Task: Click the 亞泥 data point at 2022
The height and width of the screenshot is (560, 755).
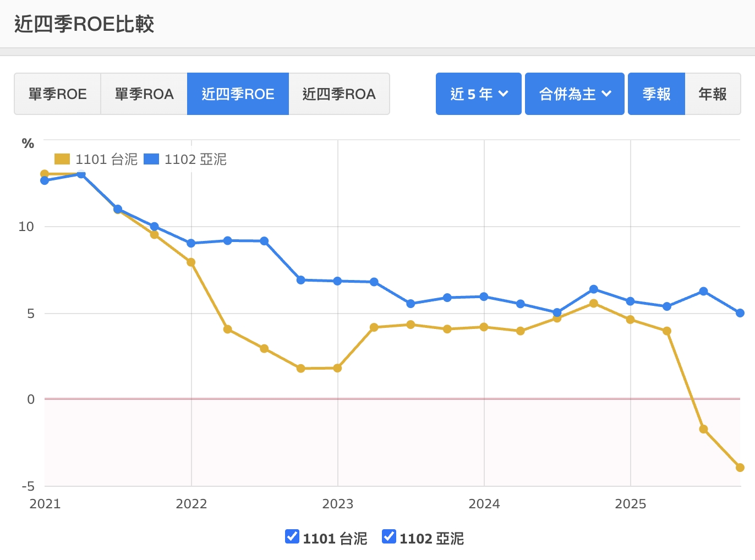Action: [191, 243]
